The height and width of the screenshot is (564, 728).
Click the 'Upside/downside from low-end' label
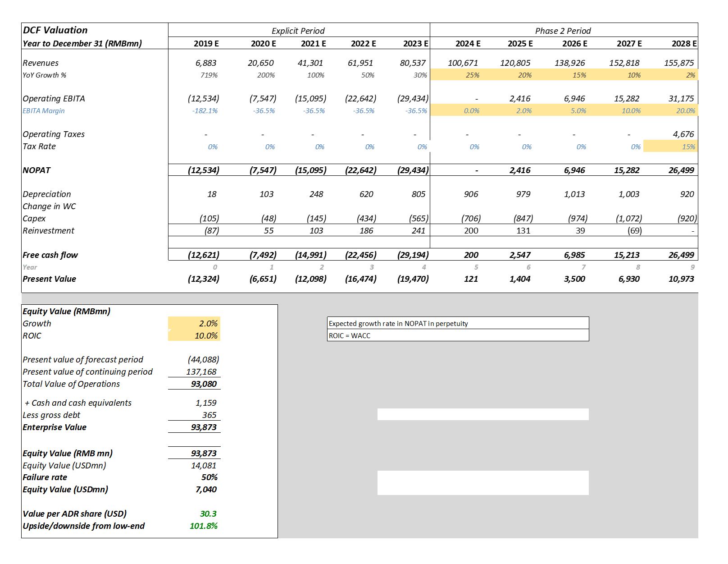click(84, 526)
